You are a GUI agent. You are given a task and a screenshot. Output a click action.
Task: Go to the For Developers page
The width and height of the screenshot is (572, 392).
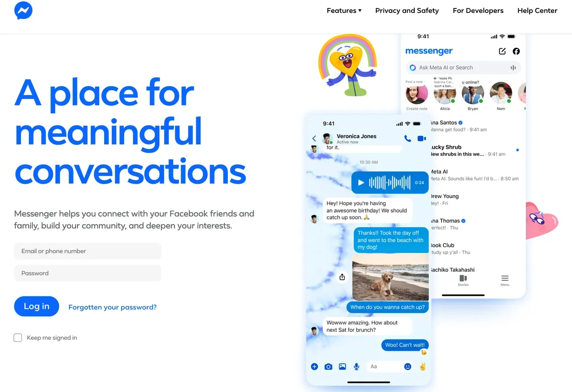point(478,11)
